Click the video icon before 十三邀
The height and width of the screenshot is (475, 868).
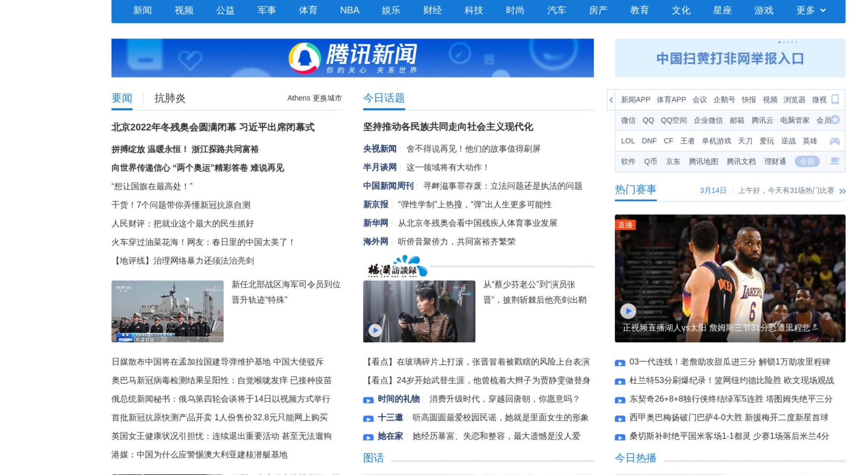coord(368,418)
